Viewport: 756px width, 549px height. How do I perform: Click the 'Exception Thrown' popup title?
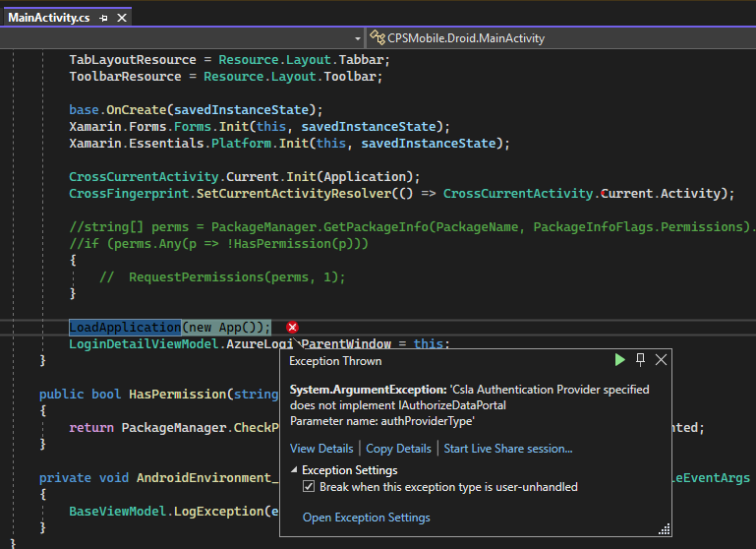click(x=335, y=361)
